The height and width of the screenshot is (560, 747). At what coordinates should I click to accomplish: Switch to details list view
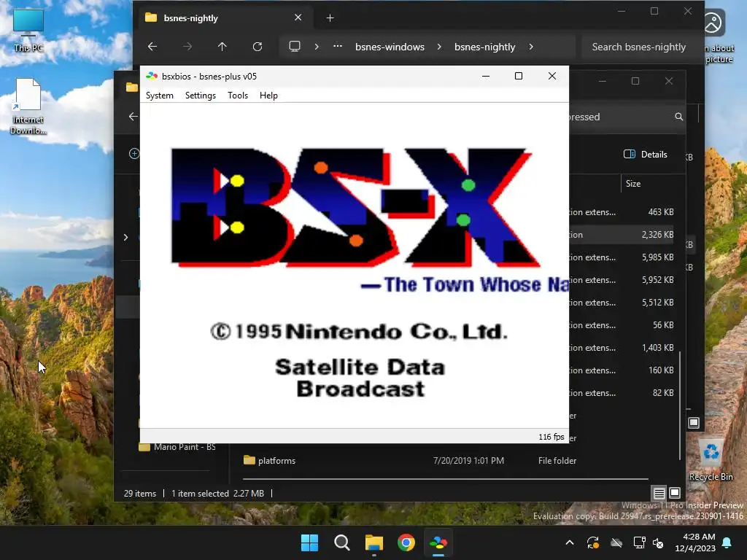pyautogui.click(x=659, y=494)
